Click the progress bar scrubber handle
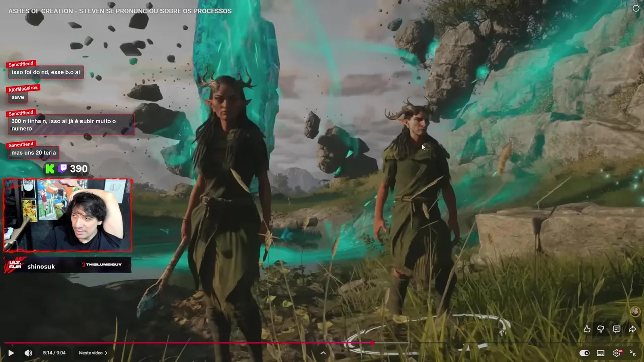This screenshot has height=362, width=644. [372, 343]
